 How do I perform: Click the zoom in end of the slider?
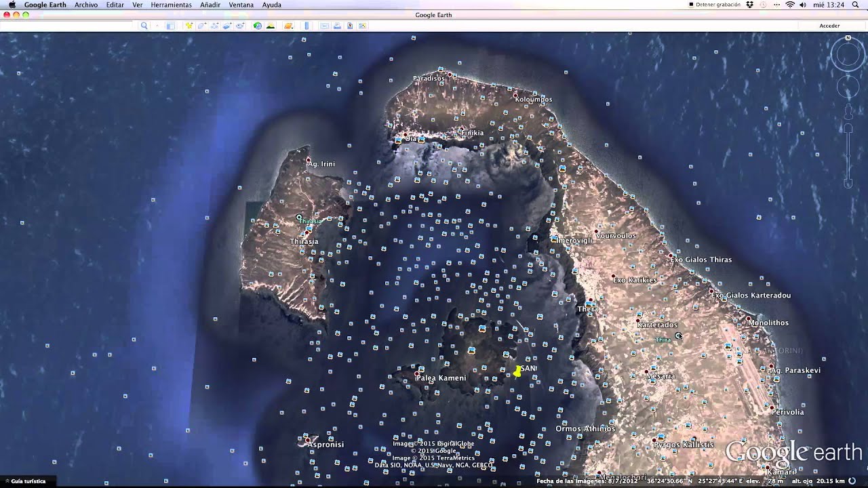[848, 127]
